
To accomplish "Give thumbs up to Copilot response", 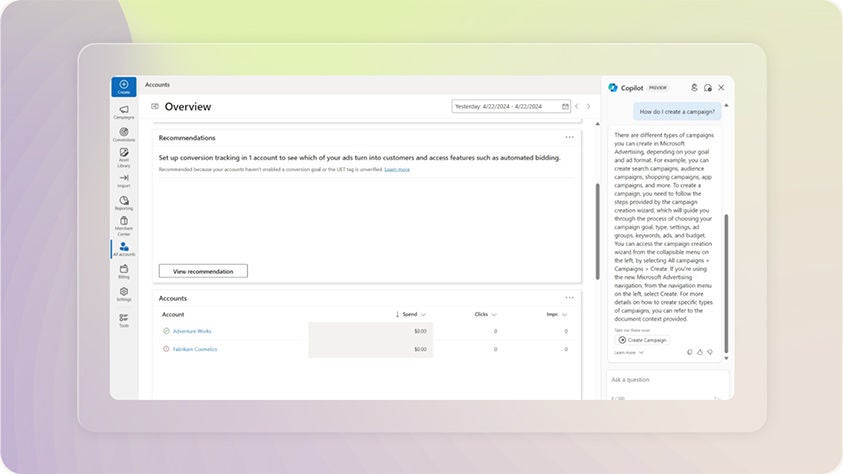I will pyautogui.click(x=700, y=352).
